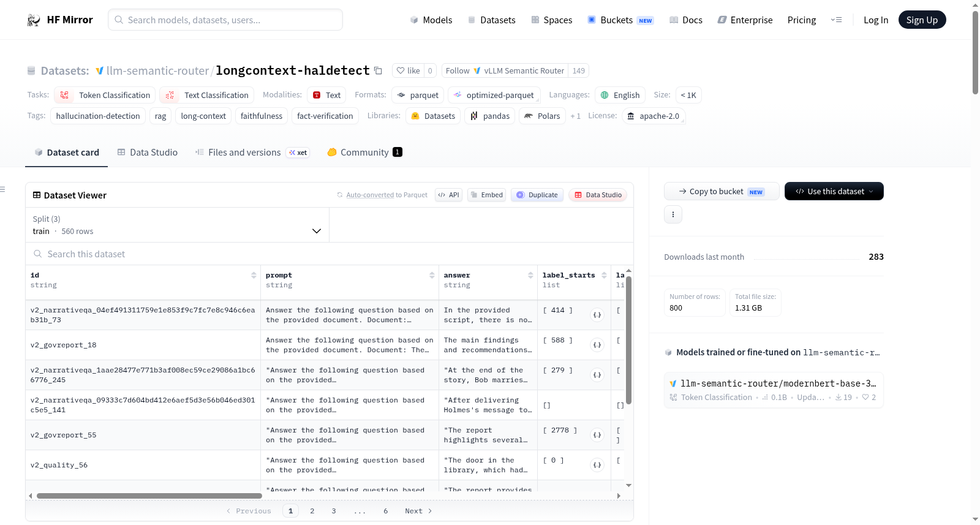
Task: Show the +1 more libraries
Action: (575, 116)
